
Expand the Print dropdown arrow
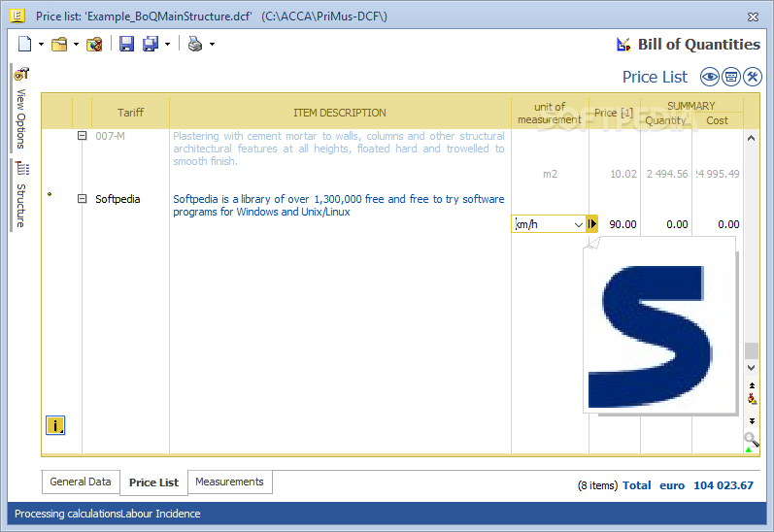(213, 45)
